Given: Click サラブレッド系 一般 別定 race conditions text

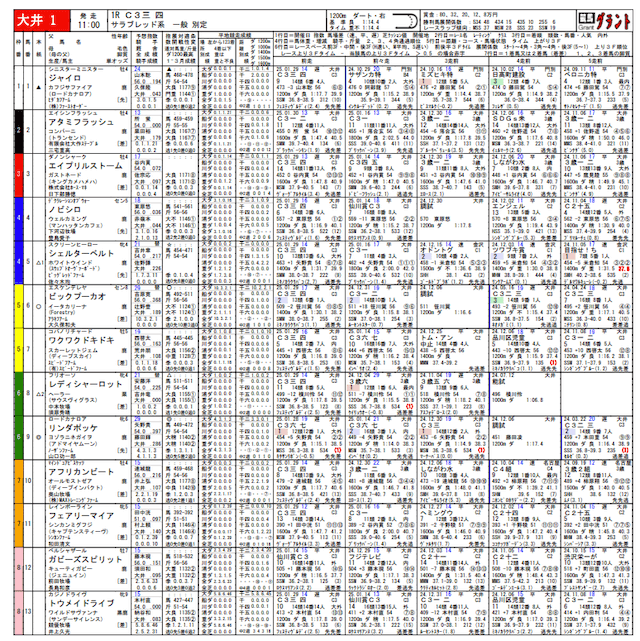Looking at the screenshot, I should [159, 25].
